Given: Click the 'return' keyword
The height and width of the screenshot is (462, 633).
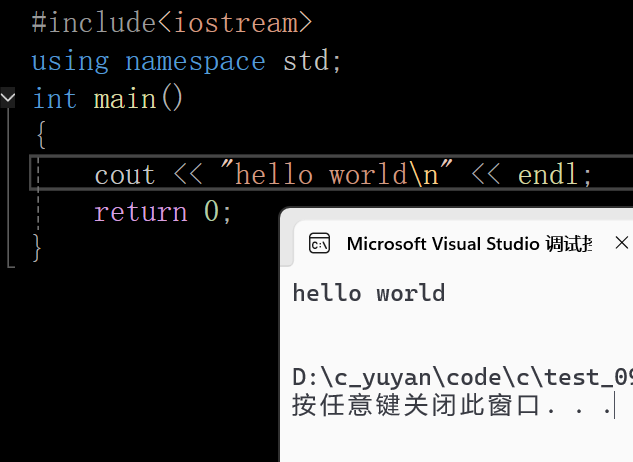Looking at the screenshot, I should point(141,212).
